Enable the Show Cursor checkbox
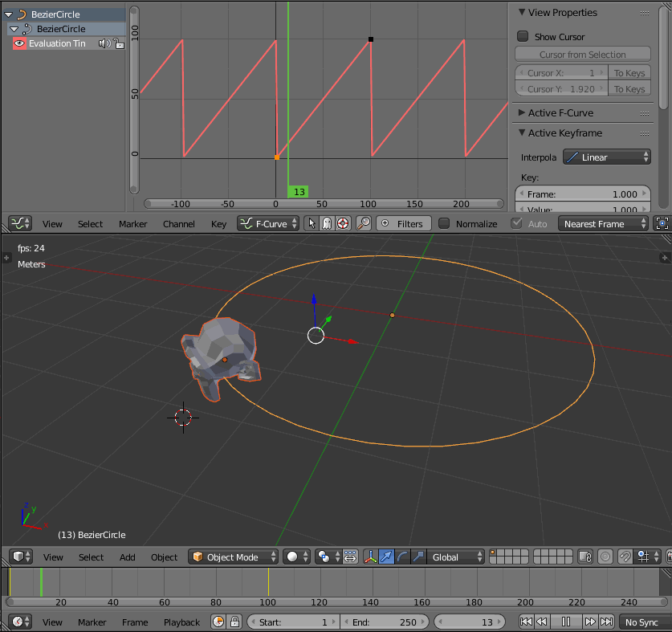Image resolution: width=672 pixels, height=632 pixels. tap(523, 36)
